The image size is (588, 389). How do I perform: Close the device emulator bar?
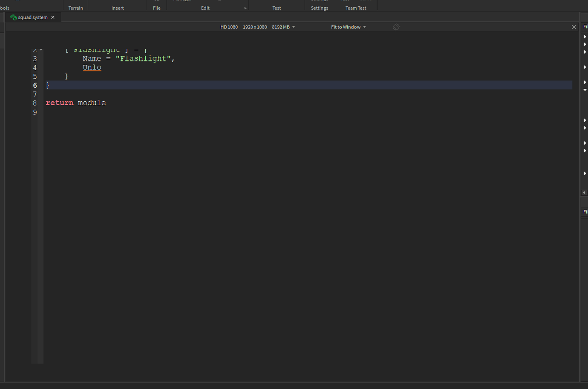pos(574,27)
